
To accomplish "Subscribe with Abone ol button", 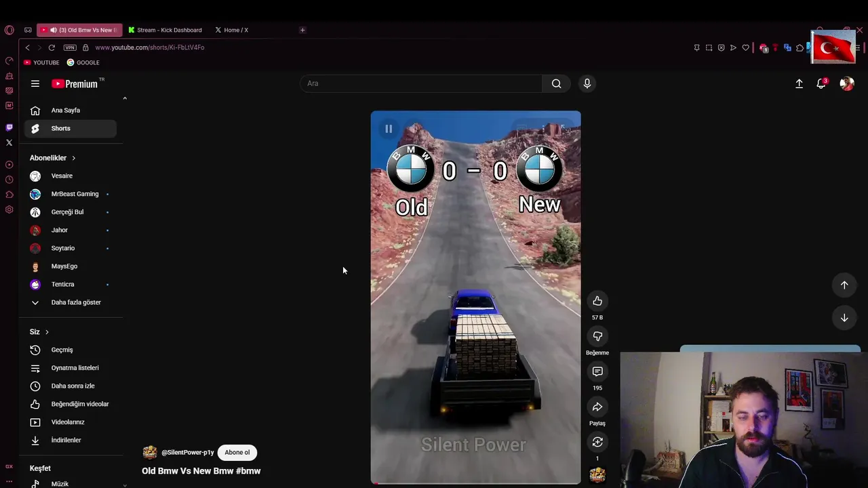I will (237, 452).
